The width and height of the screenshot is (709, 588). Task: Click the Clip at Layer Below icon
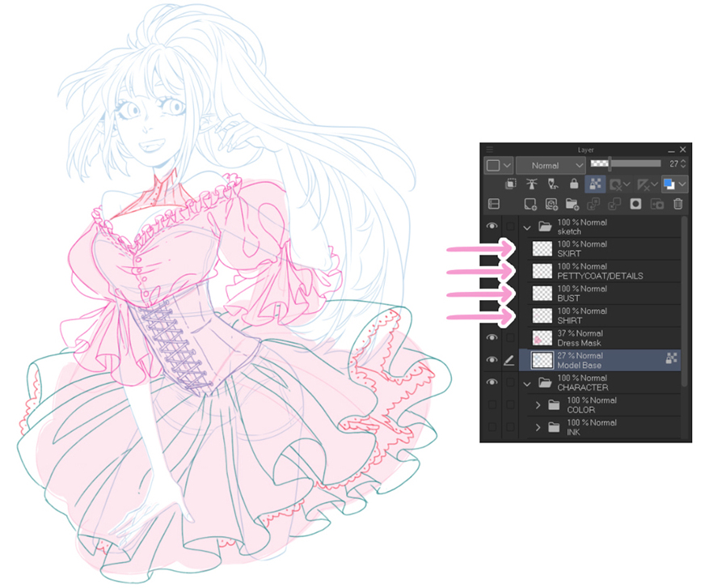[513, 184]
